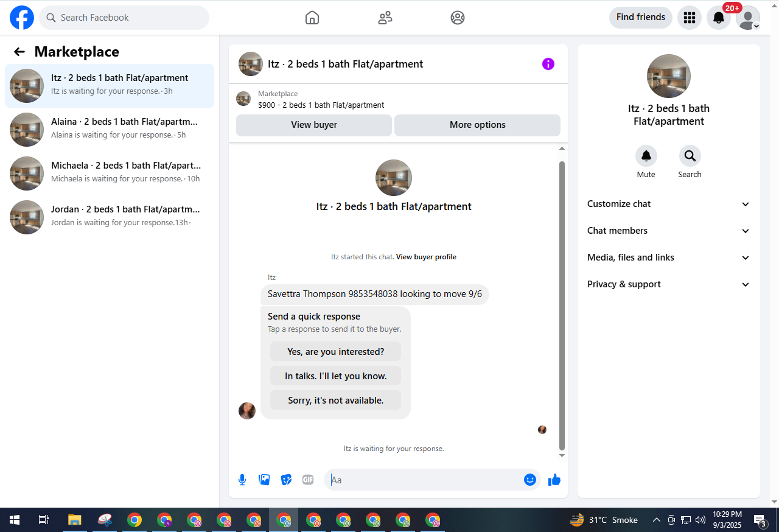This screenshot has height=532, width=779.
Task: Go to the Facebook Home icon
Action: pos(312,18)
